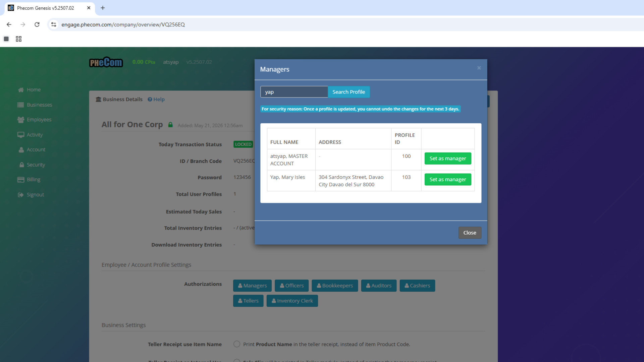Viewport: 644px width, 362px height.
Task: Open Activity from the sidebar menu
Action: click(x=35, y=135)
